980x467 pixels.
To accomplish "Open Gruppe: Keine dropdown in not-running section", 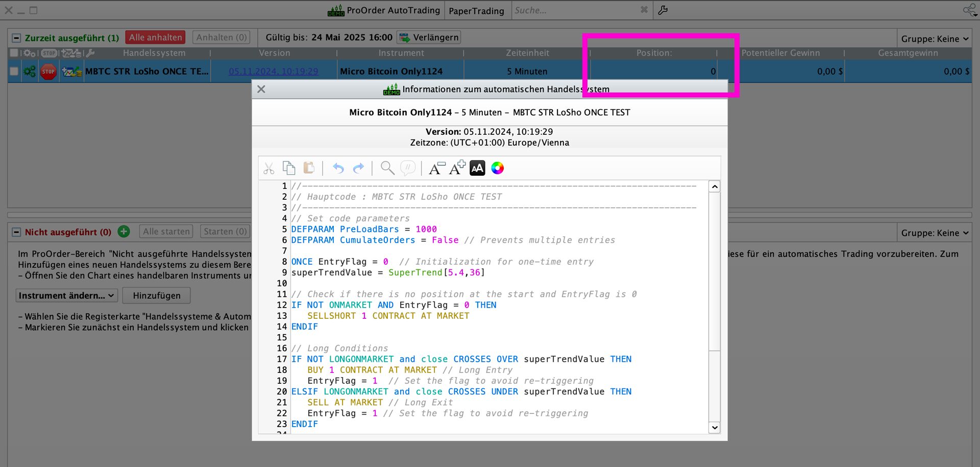I will coord(935,233).
